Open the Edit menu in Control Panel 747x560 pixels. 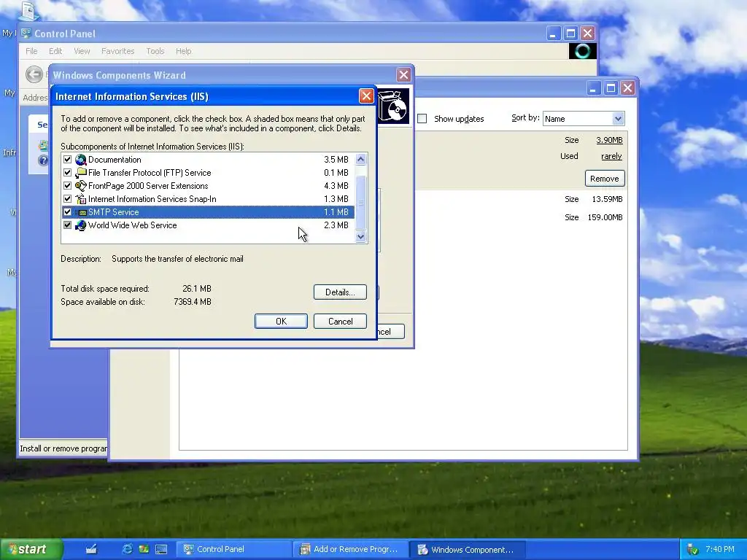point(55,51)
